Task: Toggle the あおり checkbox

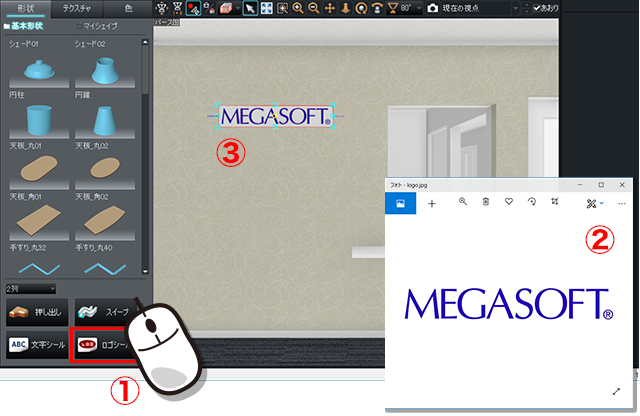Action: 537,8
